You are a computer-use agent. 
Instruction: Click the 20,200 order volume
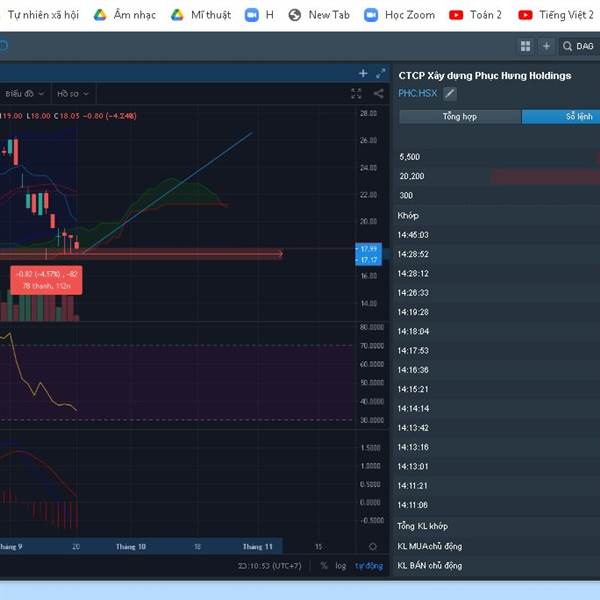412,176
